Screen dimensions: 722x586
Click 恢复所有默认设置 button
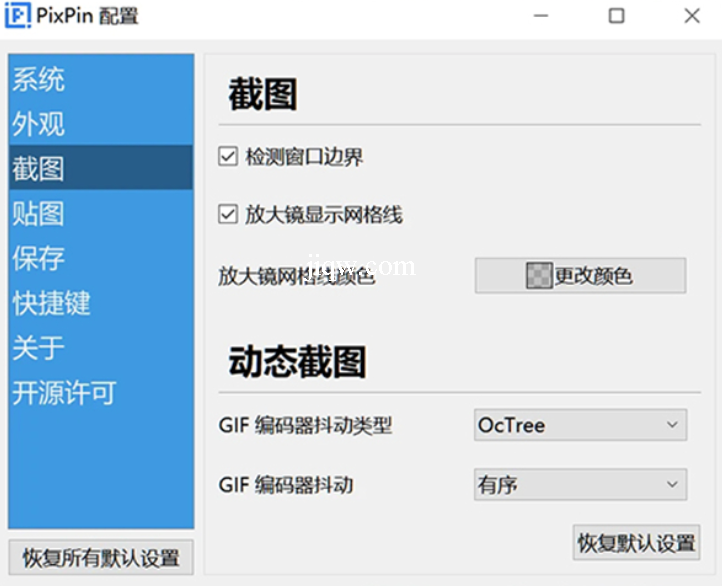101,557
